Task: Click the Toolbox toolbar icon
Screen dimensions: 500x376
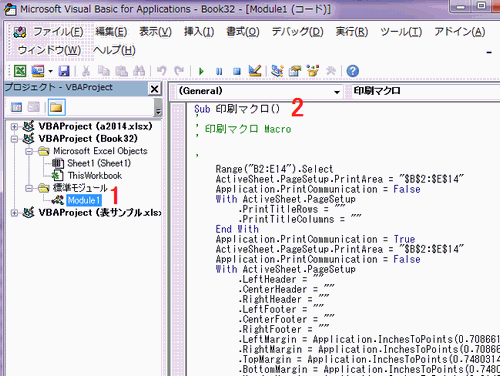Action: (331, 71)
